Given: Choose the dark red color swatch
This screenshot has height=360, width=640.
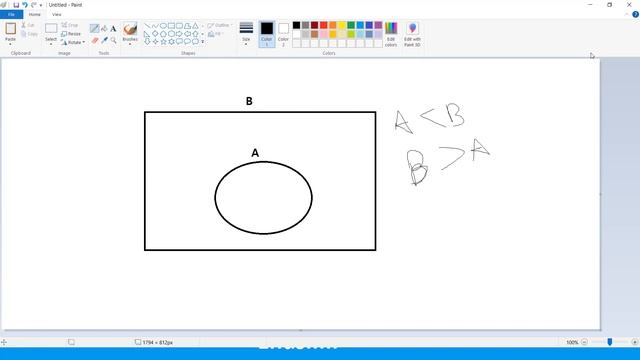Looking at the screenshot, I should pyautogui.click(x=314, y=25).
